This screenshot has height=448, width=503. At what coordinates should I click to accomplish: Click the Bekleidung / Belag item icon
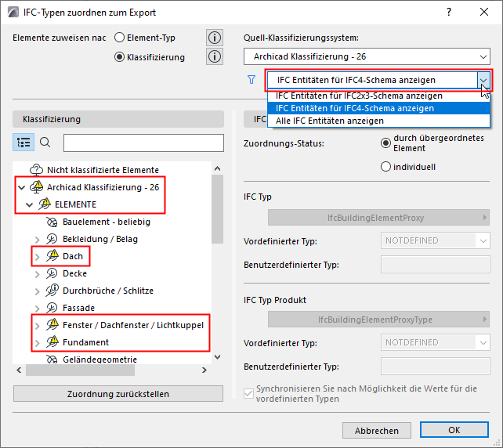click(x=52, y=239)
